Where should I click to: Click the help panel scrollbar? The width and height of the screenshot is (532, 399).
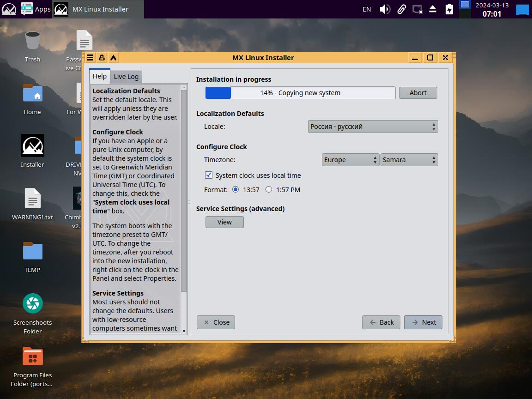tap(184, 191)
